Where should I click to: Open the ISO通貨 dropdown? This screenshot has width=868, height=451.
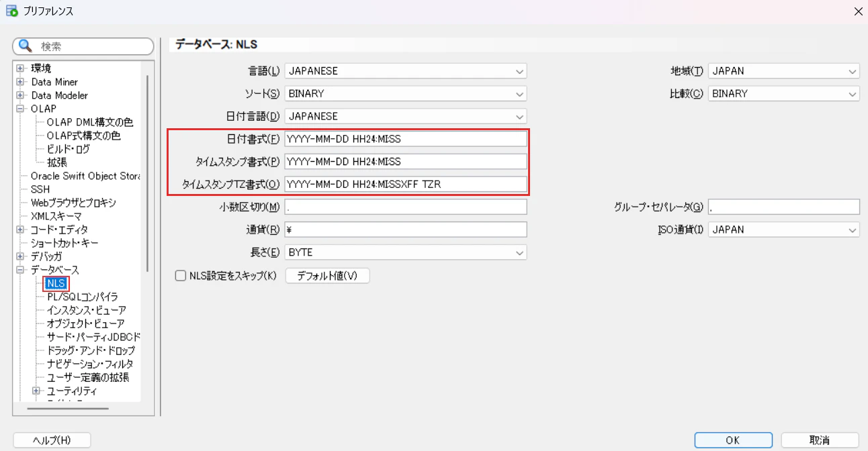[x=784, y=230]
